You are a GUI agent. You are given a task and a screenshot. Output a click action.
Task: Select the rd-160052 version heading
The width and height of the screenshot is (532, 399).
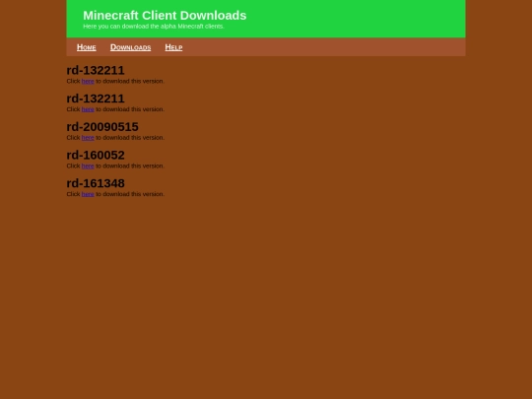coord(96,155)
